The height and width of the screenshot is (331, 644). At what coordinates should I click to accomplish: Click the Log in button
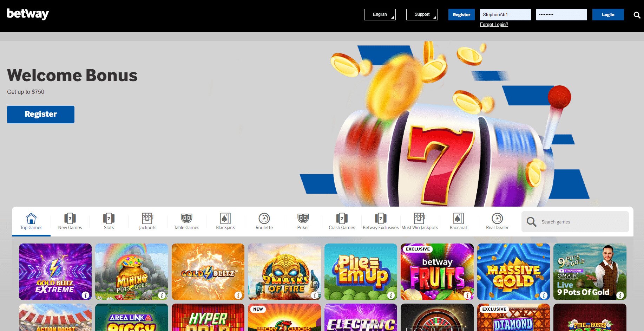608,15
